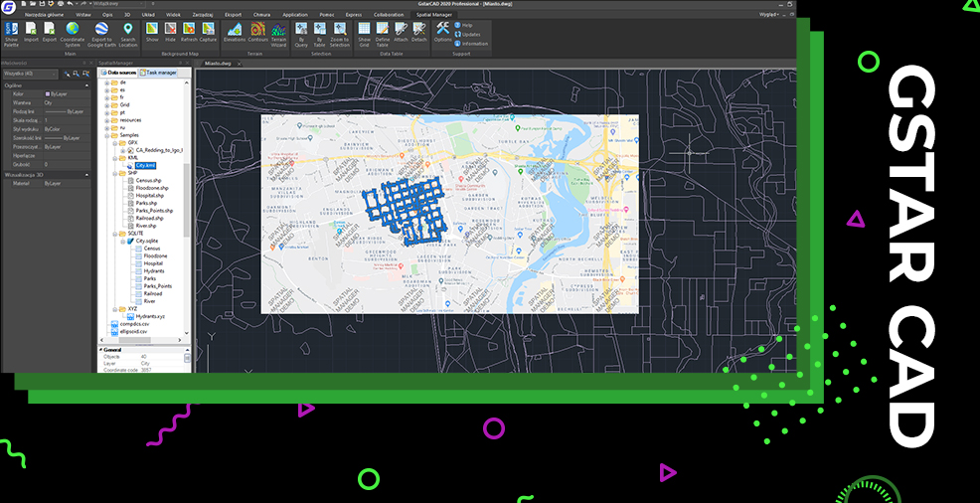Image resolution: width=980 pixels, height=503 pixels.
Task: Open the Express ribbon tab
Action: point(354,14)
